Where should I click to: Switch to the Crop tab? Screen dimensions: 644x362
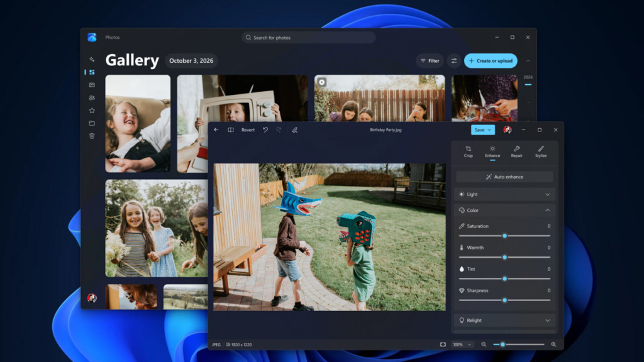click(x=468, y=151)
